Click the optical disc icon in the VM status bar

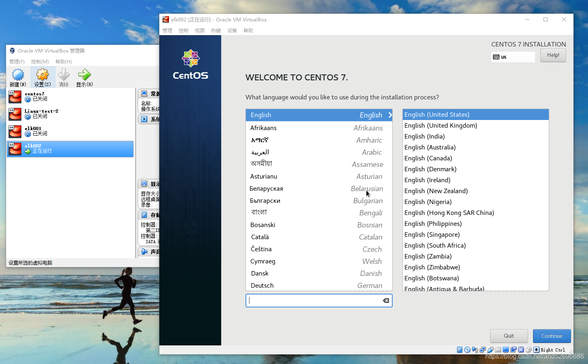point(467,350)
